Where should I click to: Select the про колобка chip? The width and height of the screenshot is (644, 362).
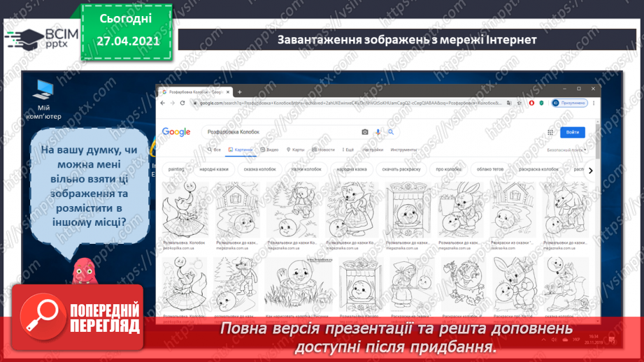[x=448, y=169]
